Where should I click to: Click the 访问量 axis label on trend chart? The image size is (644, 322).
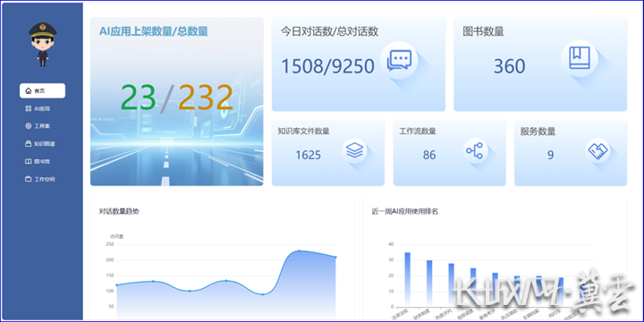pyautogui.click(x=116, y=236)
